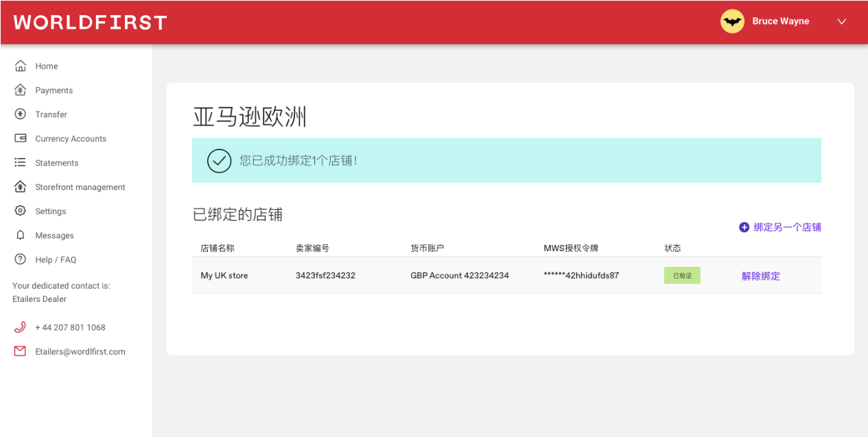
Task: Click the success checkmark circle icon
Action: tap(219, 161)
